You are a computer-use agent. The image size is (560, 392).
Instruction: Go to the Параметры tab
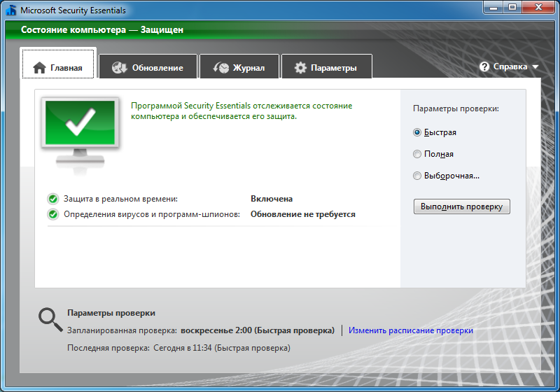pos(327,66)
